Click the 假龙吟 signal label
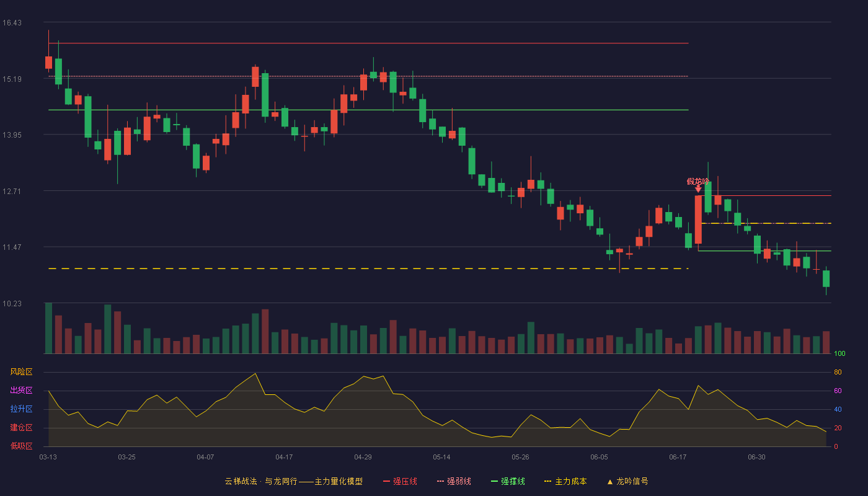 coord(698,182)
